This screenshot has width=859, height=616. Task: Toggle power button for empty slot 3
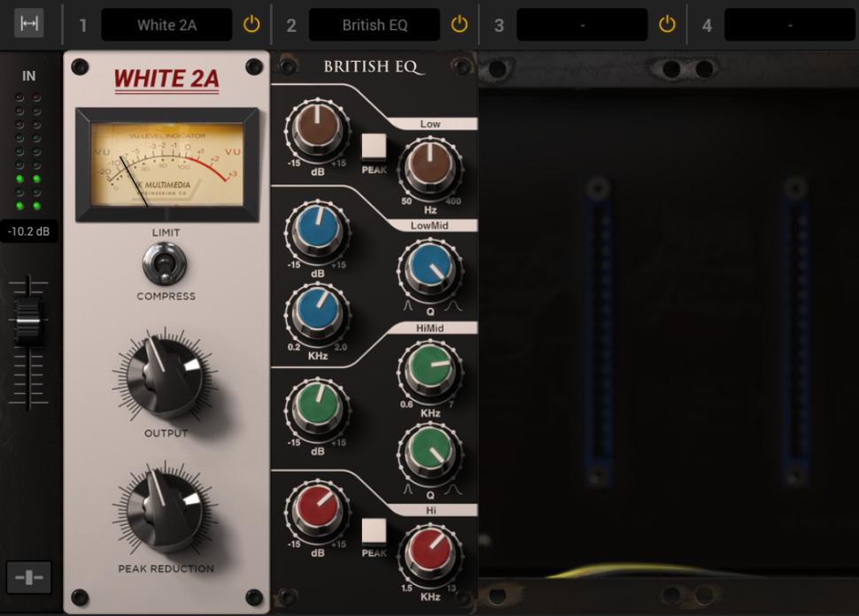667,24
